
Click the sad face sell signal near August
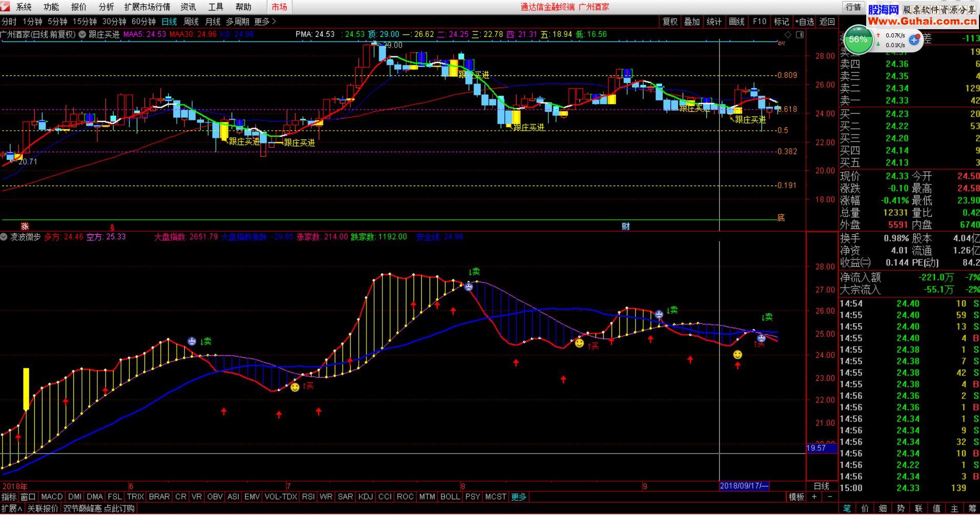click(x=468, y=287)
